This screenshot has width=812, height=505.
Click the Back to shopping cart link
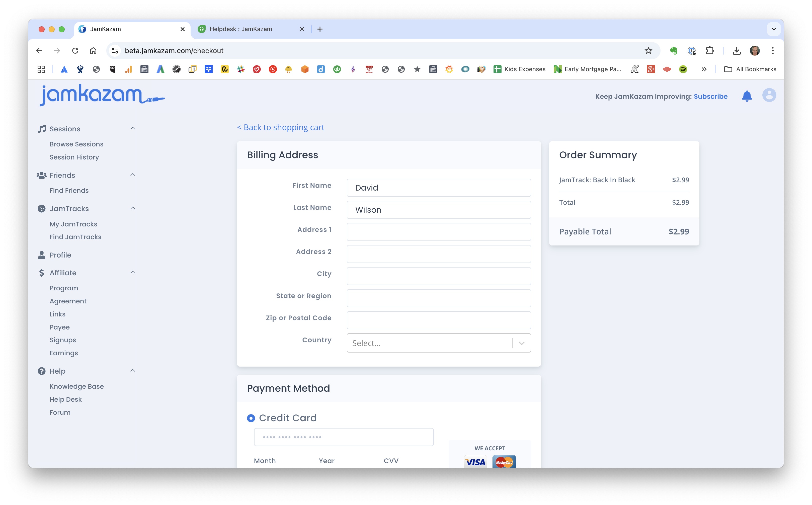pyautogui.click(x=281, y=127)
